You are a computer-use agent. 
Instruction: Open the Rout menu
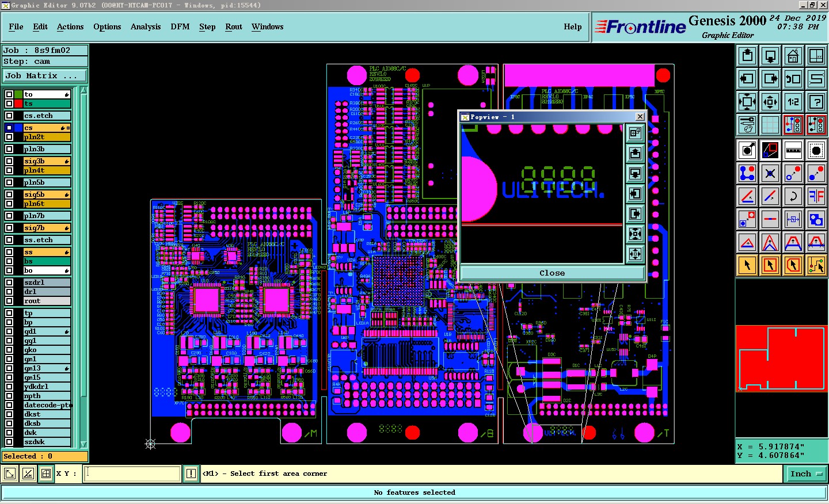tap(234, 26)
